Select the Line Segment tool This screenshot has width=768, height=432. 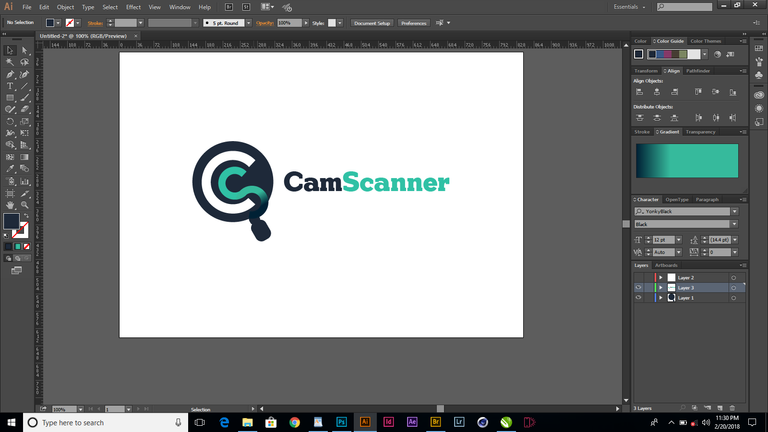[x=24, y=86]
